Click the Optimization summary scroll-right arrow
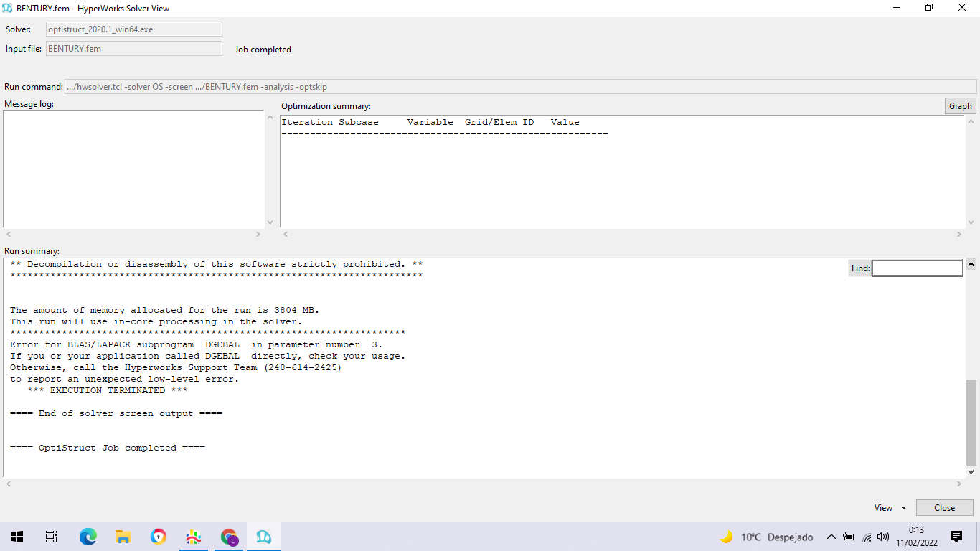The width and height of the screenshot is (980, 551). (959, 235)
